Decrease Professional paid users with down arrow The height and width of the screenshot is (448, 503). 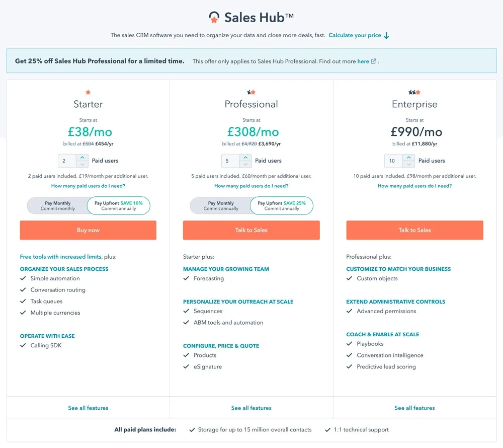point(245,164)
